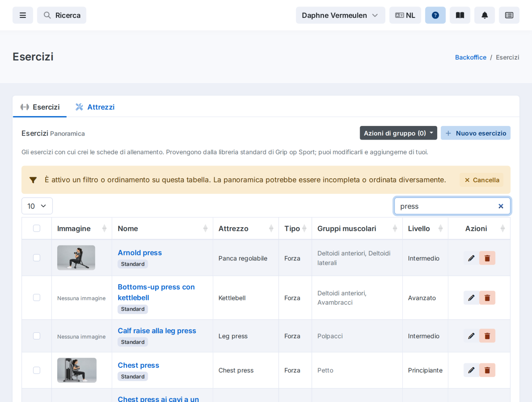Switch to the Attrezzi tab
532x402 pixels.
tap(95, 107)
